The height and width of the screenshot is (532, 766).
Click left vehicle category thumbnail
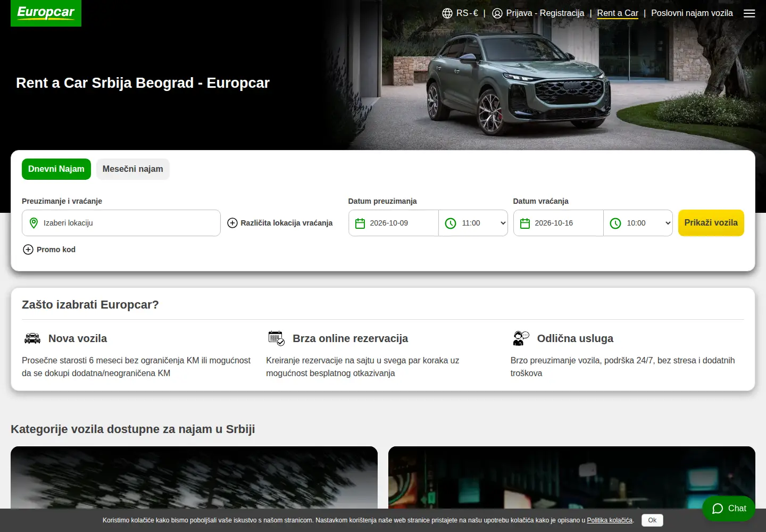pyautogui.click(x=194, y=477)
